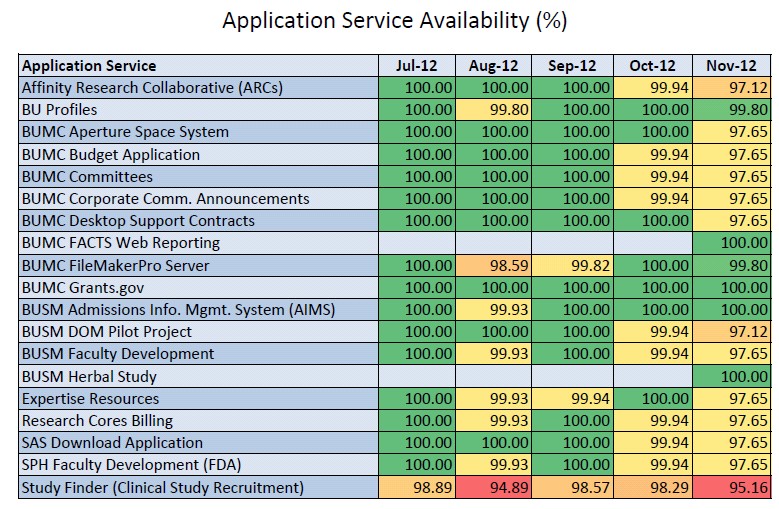Select the BUMC FACTS Web Reporting label
Image resolution: width=779 pixels, height=509 pixels.
click(x=199, y=243)
